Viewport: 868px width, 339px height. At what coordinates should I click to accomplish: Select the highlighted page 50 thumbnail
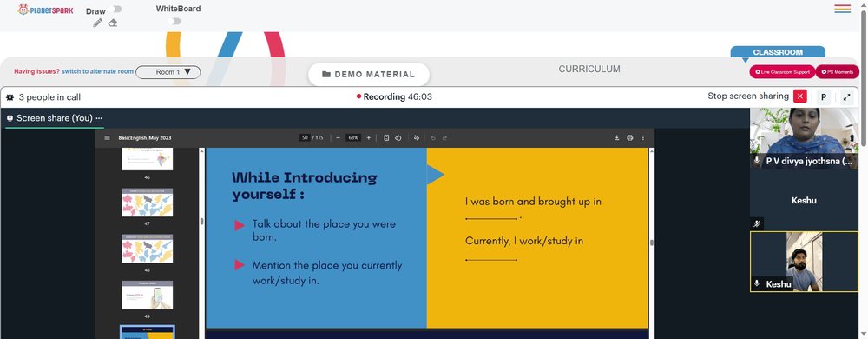click(x=148, y=332)
